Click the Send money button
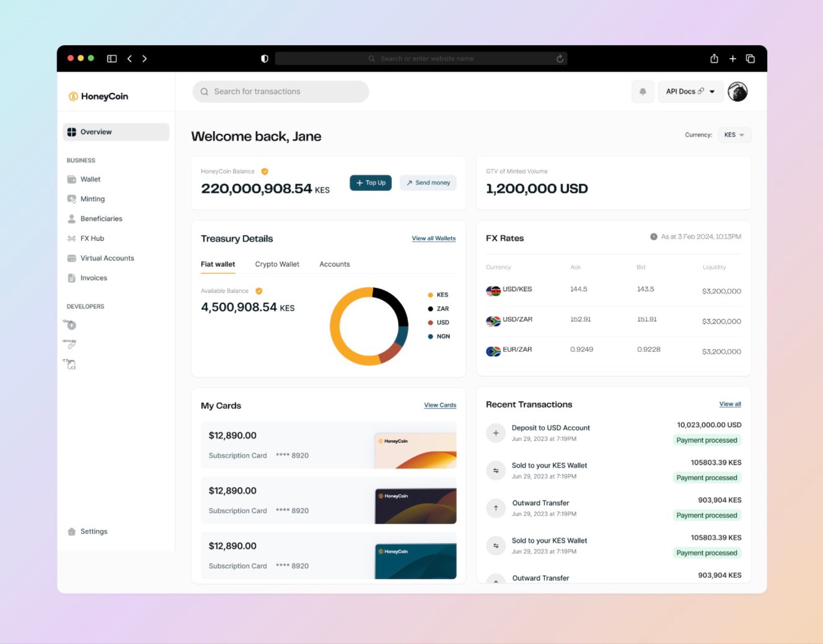Image resolution: width=823 pixels, height=644 pixels. [428, 183]
